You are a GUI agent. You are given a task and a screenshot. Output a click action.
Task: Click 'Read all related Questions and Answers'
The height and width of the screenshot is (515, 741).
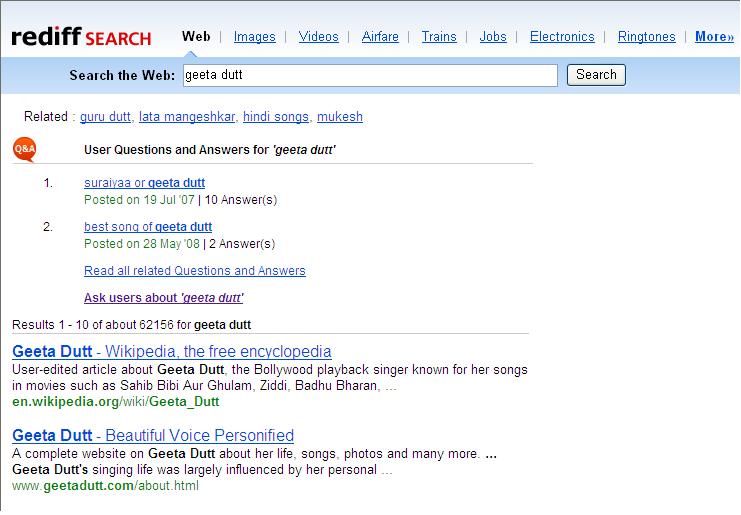(195, 271)
